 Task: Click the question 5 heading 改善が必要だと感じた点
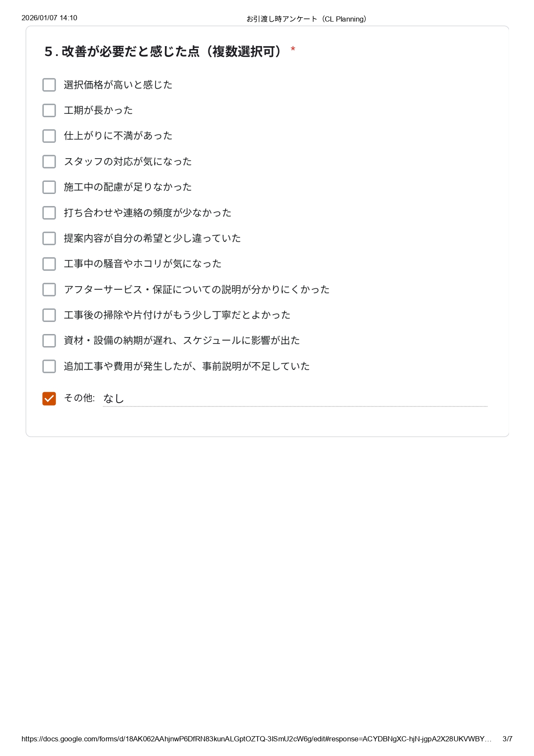(x=164, y=52)
